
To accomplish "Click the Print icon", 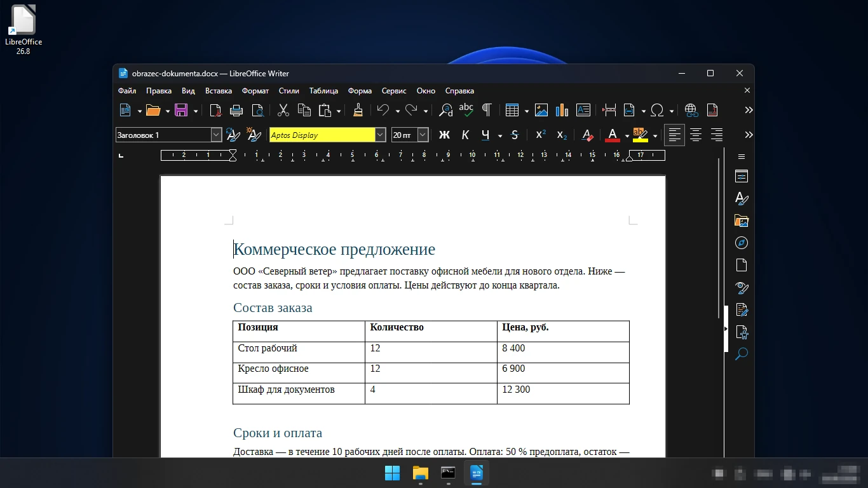I will [236, 111].
